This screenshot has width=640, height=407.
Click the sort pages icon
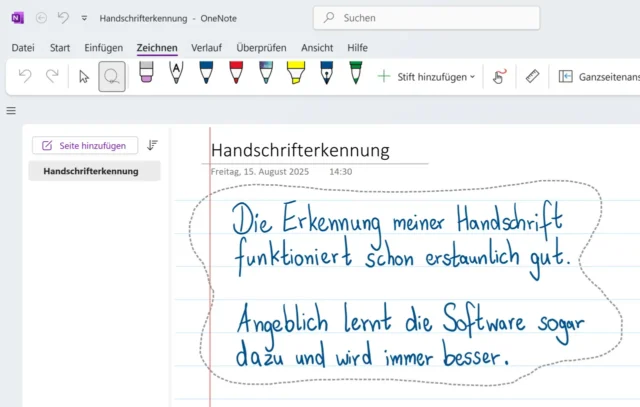click(x=152, y=145)
